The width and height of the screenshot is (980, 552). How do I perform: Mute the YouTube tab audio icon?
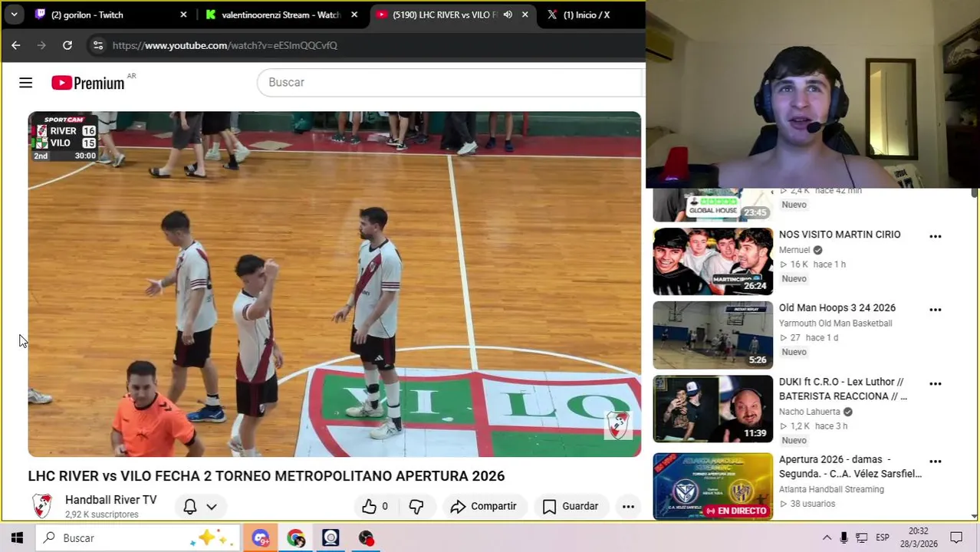pos(508,15)
